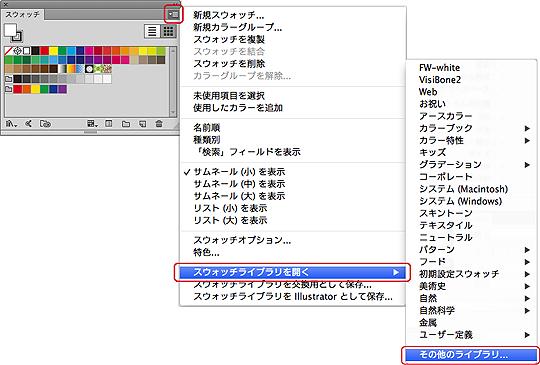Open the Swatch Libraries menu icon at panel bottom
Viewport: 540px width, 365px height.
11,124
